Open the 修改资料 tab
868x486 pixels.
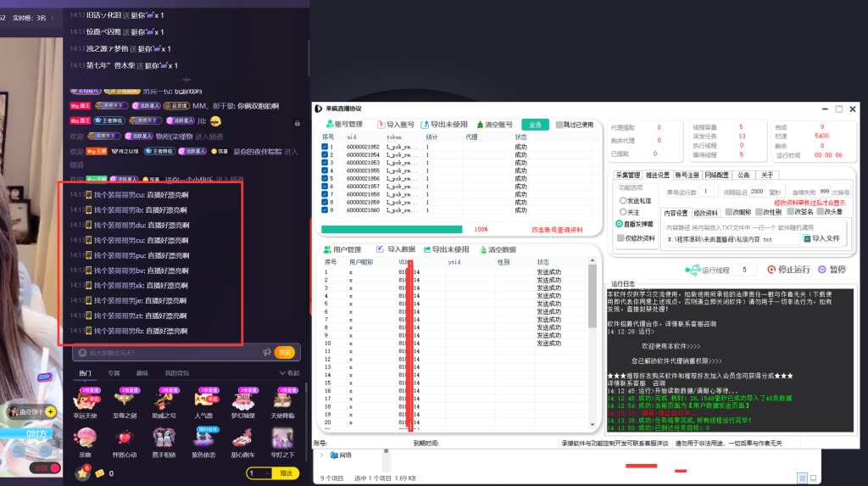click(706, 212)
